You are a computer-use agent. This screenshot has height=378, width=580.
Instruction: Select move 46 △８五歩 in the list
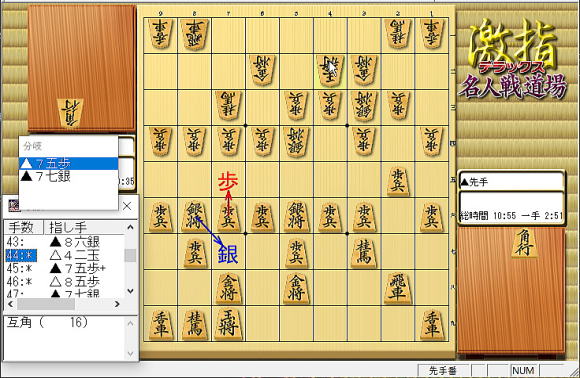65,282
